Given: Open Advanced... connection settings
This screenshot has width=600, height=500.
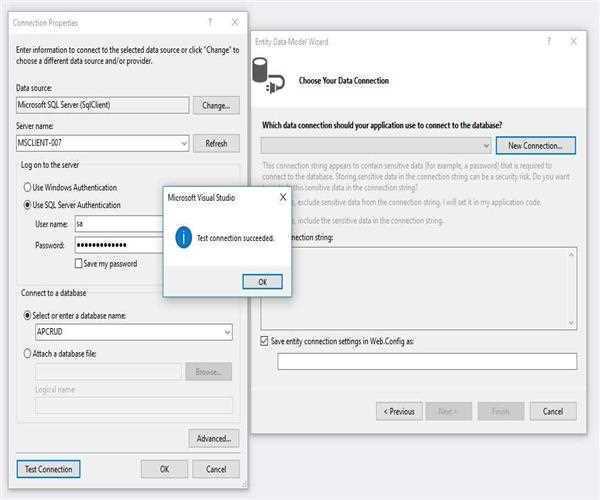Looking at the screenshot, I should point(213,438).
